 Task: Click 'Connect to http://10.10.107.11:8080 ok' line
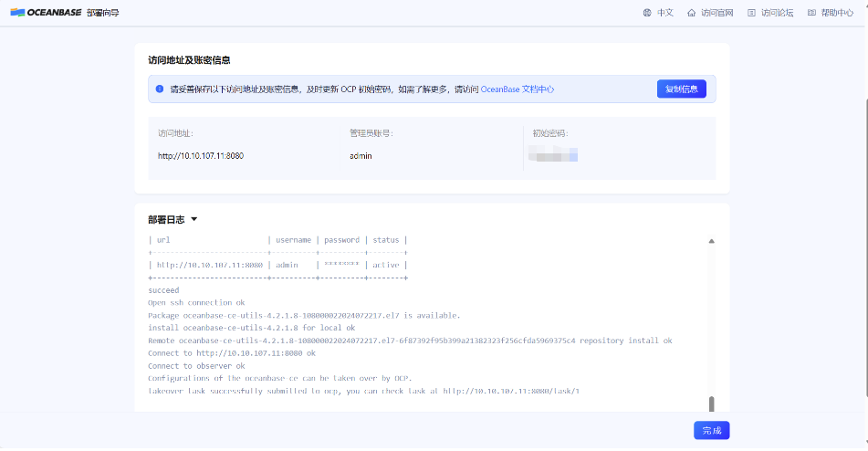[232, 353]
